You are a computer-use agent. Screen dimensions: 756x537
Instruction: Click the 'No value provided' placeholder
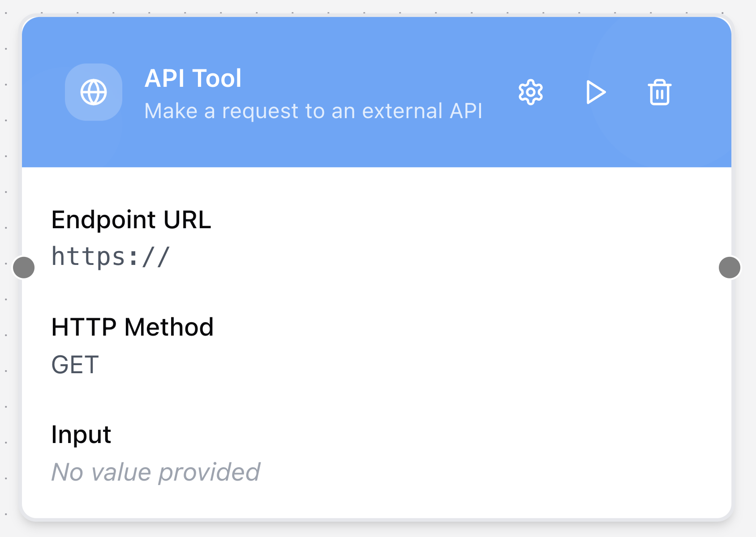tap(156, 472)
